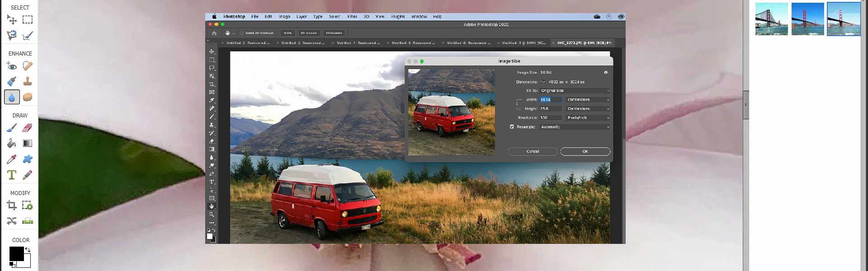Open the Resample method Automatic dropdown

click(575, 127)
